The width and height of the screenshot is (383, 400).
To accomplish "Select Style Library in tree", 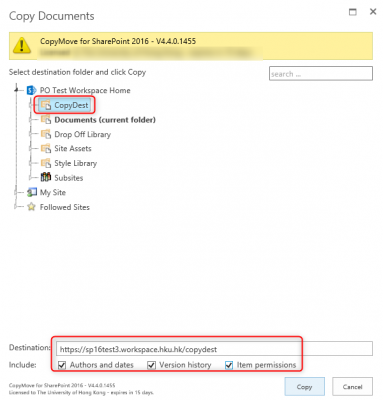I will pos(76,163).
